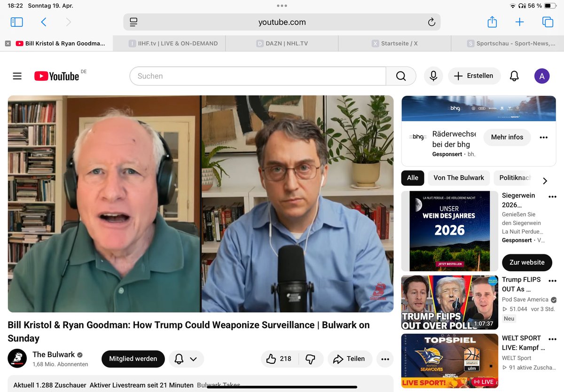Go forward in Safari history
Screen dimensions: 564x392
pos(69,22)
